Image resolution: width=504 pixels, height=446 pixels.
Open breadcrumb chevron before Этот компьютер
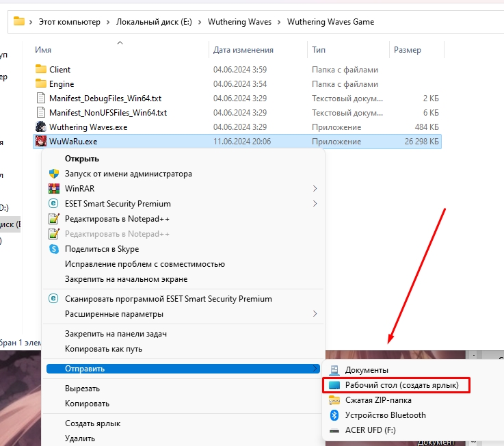31,22
